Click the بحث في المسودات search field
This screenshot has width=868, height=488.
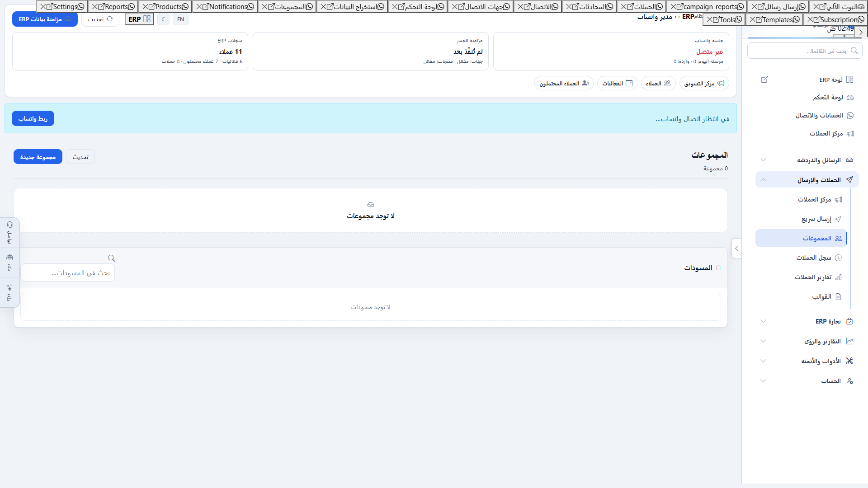(x=68, y=273)
